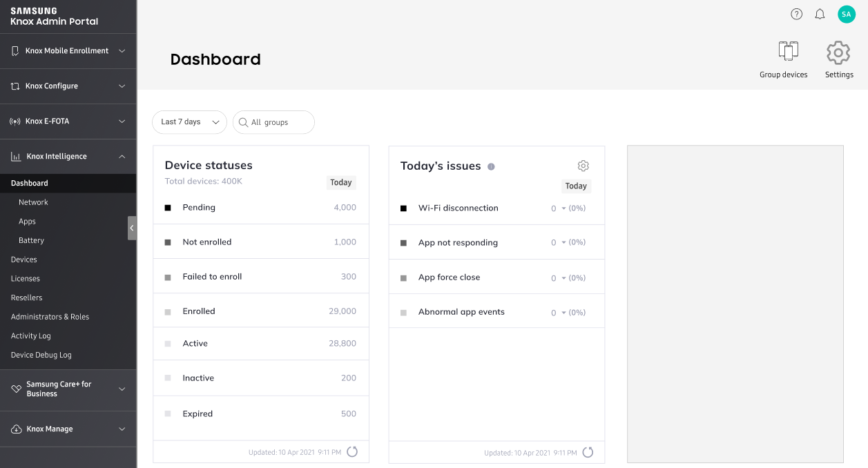This screenshot has height=468, width=868.
Task: Open Group devices icon
Action: click(x=788, y=52)
